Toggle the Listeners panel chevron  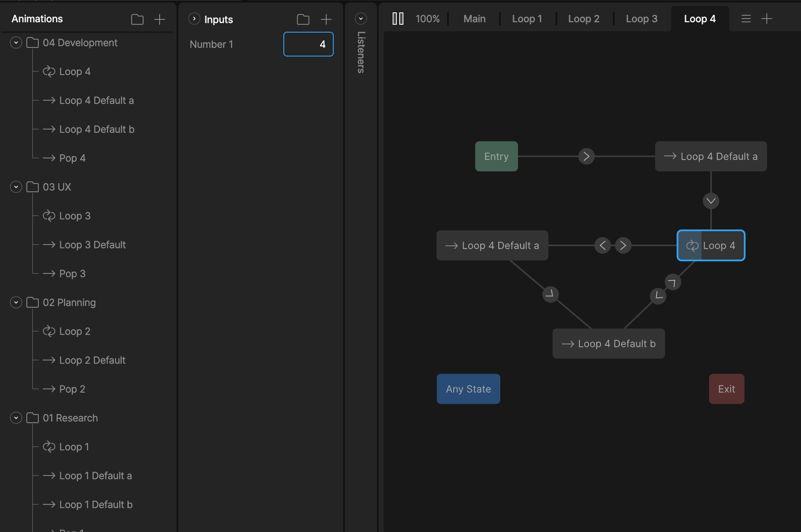[361, 19]
